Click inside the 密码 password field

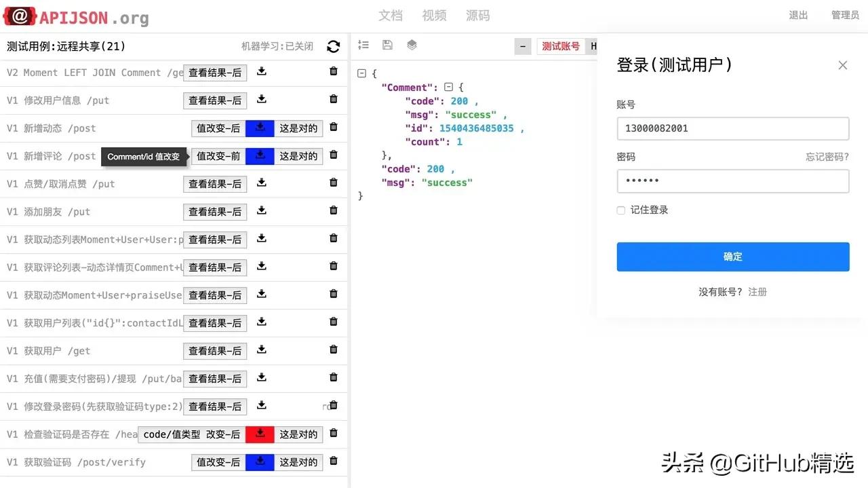732,181
